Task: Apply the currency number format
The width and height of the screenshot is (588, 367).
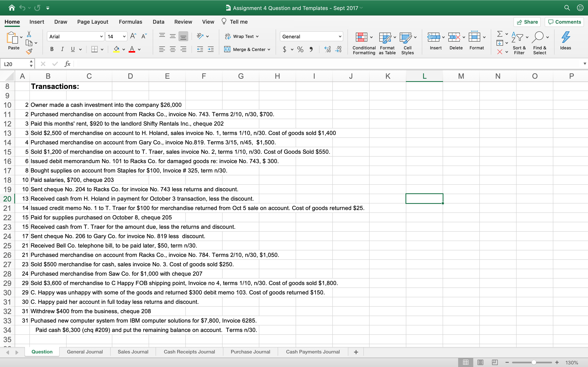Action: (x=285, y=49)
